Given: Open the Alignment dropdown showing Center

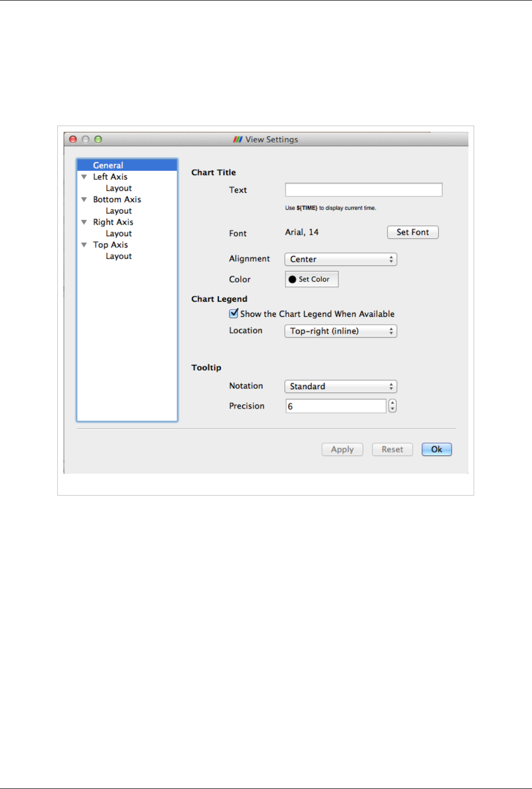Looking at the screenshot, I should click(x=341, y=260).
